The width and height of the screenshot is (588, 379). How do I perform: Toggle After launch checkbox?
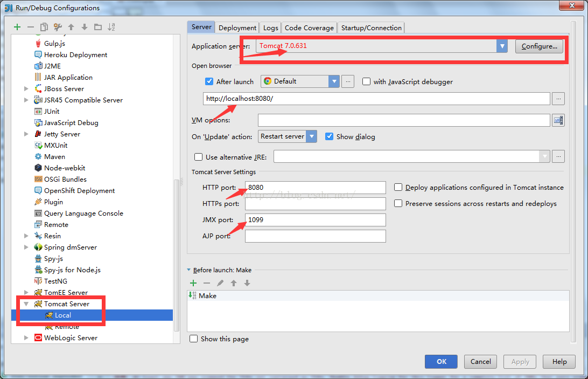point(209,81)
